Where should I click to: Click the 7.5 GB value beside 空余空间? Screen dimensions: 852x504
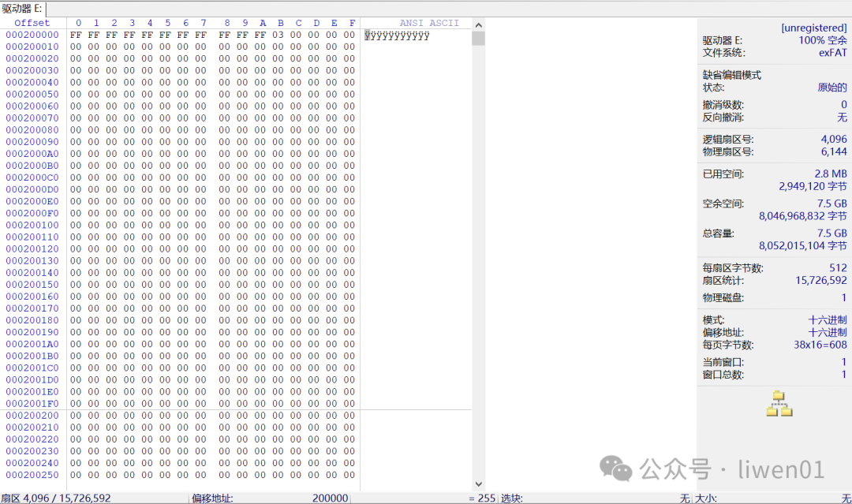832,203
